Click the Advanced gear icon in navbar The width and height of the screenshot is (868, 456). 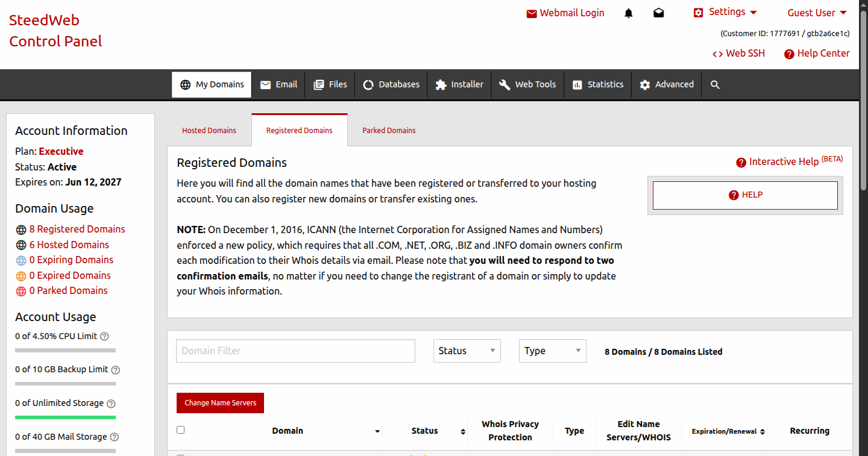[645, 85]
